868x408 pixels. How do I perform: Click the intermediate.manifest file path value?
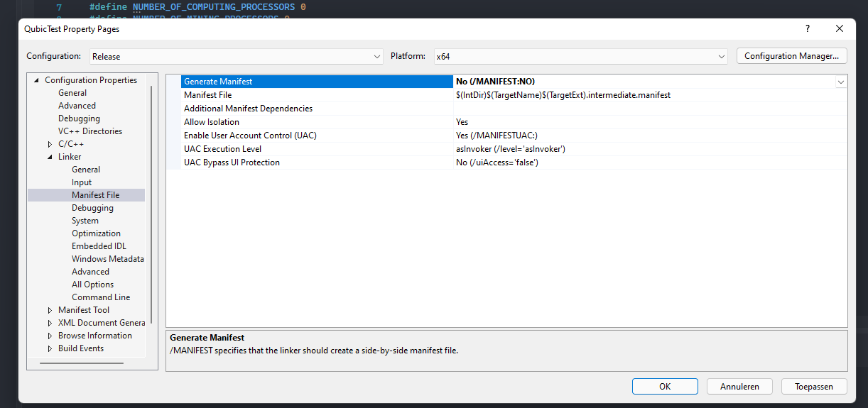pyautogui.click(x=563, y=95)
